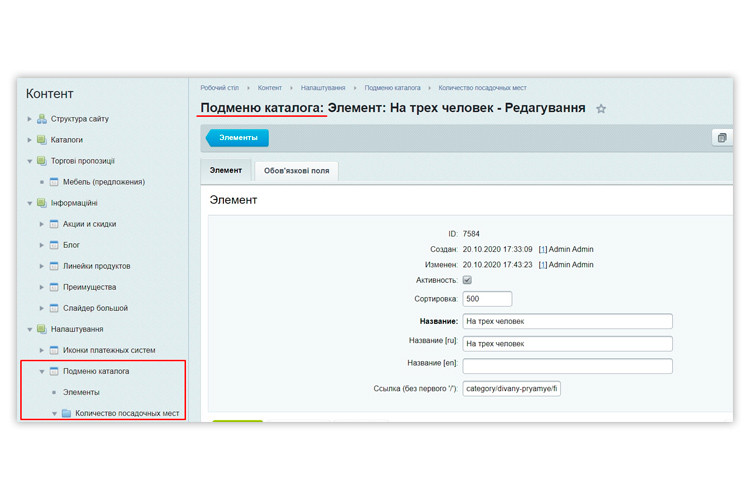Image resolution: width=750 pixels, height=500 pixels.
Task: Click the Преимущества list icon
Action: point(54,287)
